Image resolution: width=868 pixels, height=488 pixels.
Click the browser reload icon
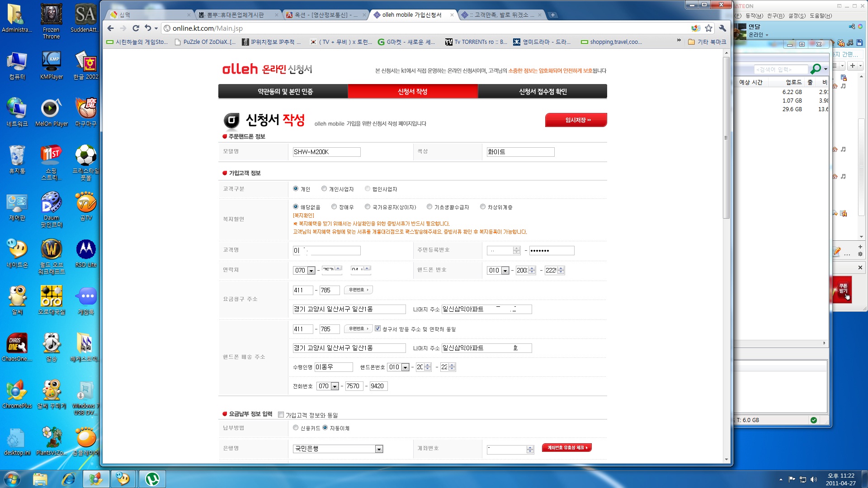(x=136, y=28)
